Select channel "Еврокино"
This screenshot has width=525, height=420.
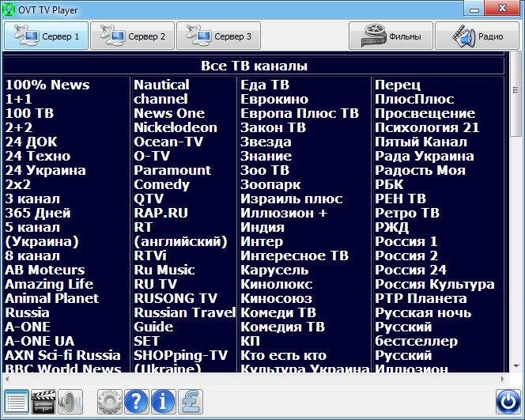274,99
